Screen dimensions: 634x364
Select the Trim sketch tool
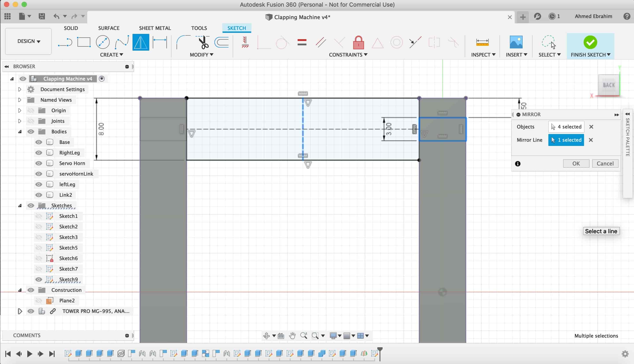203,42
